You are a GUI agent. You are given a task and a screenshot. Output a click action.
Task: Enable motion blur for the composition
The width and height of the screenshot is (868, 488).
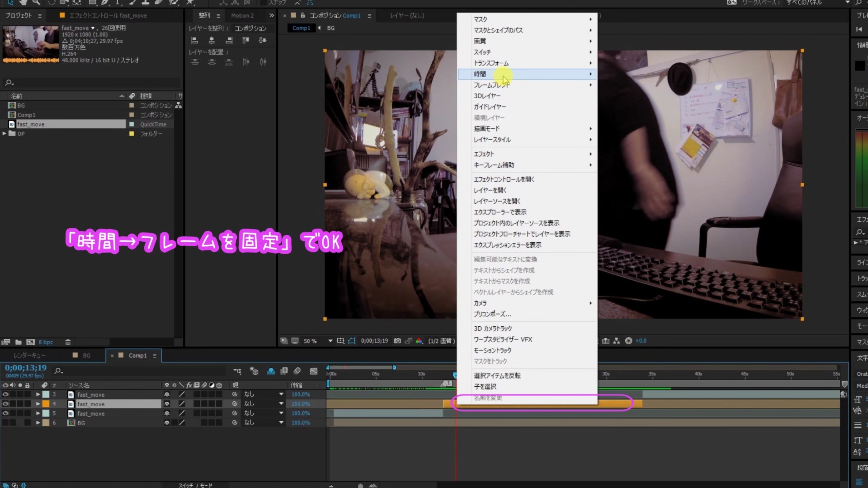(297, 371)
